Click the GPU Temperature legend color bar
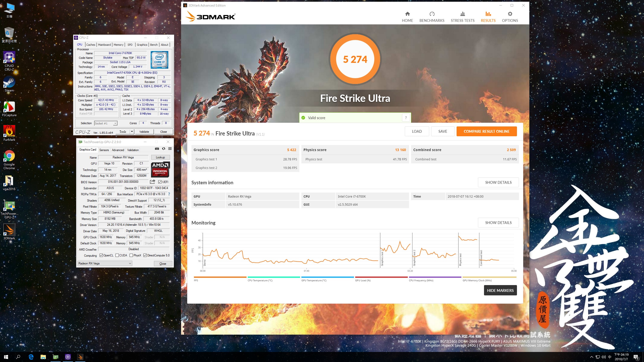 click(x=328, y=277)
